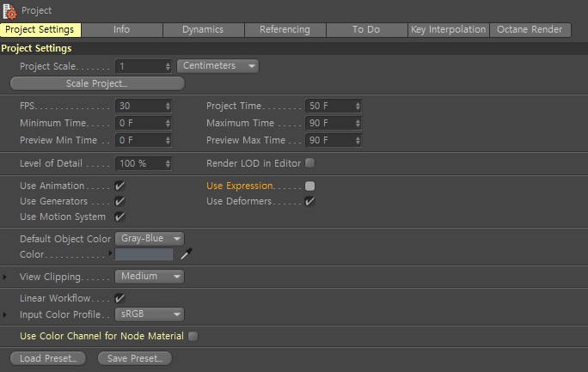Image resolution: width=588 pixels, height=372 pixels.
Task: Click the Scale Project button
Action: (x=97, y=83)
